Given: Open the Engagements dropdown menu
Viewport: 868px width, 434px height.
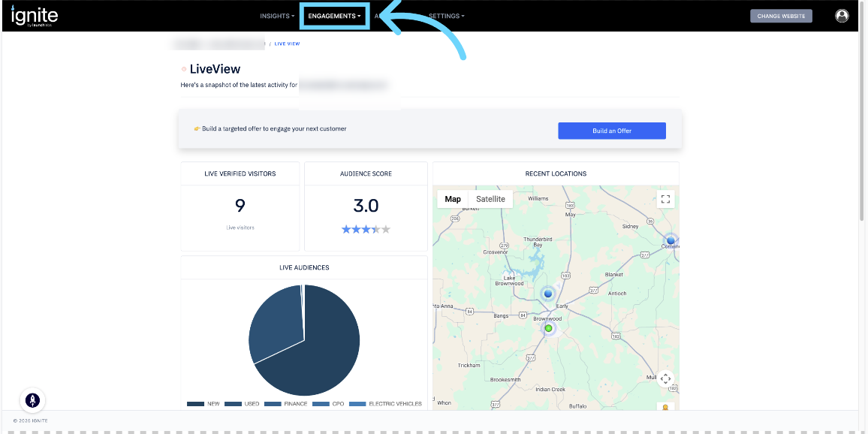Looking at the screenshot, I should pos(334,16).
